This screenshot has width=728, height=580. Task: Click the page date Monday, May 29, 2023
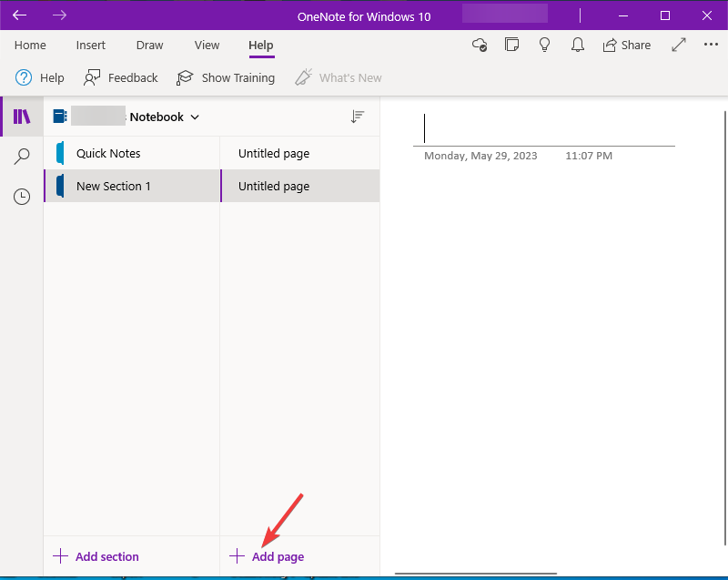point(480,156)
